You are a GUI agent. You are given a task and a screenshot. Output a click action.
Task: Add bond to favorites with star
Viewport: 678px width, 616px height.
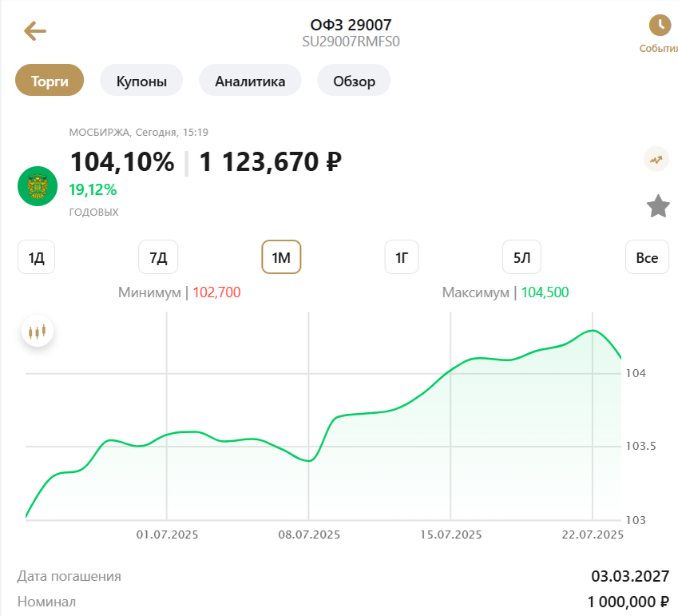click(x=658, y=206)
